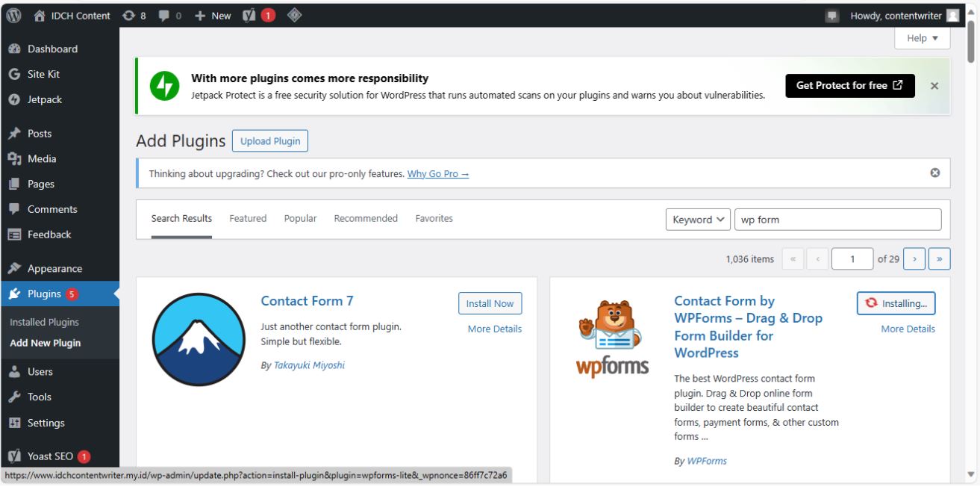
Task: Switch to the Popular plugins tab
Action: point(299,218)
